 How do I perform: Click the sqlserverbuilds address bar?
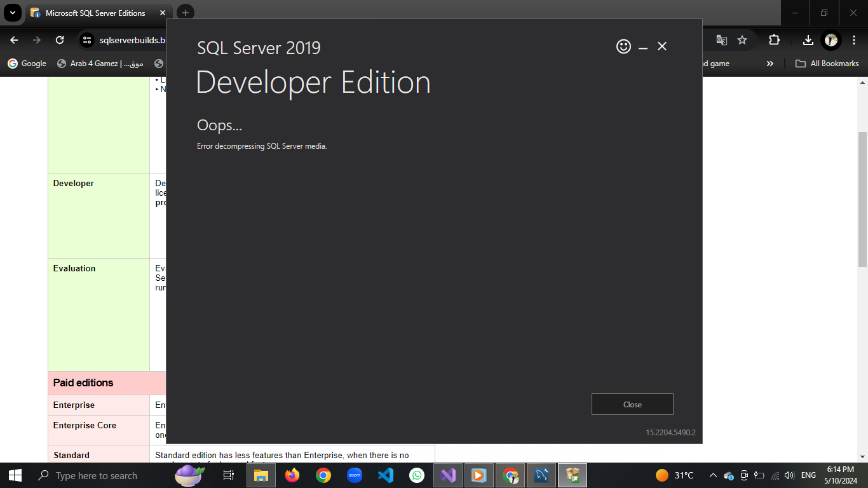(132, 40)
